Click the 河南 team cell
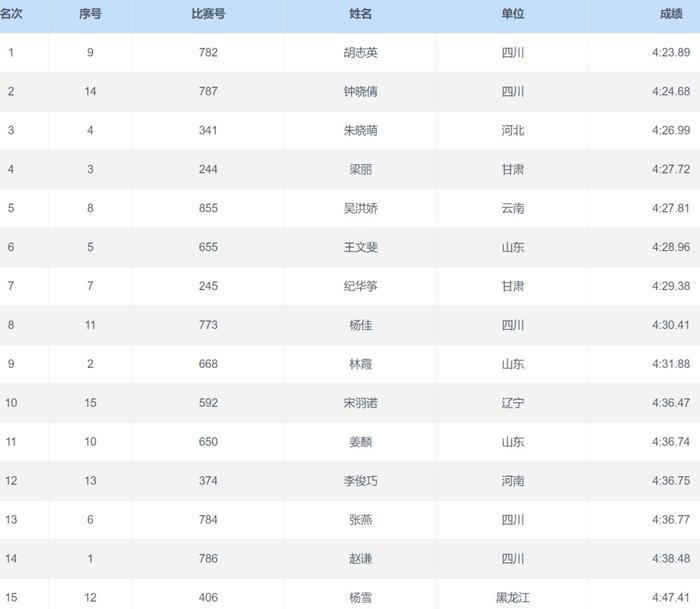This screenshot has height=609, width=700. point(512,480)
